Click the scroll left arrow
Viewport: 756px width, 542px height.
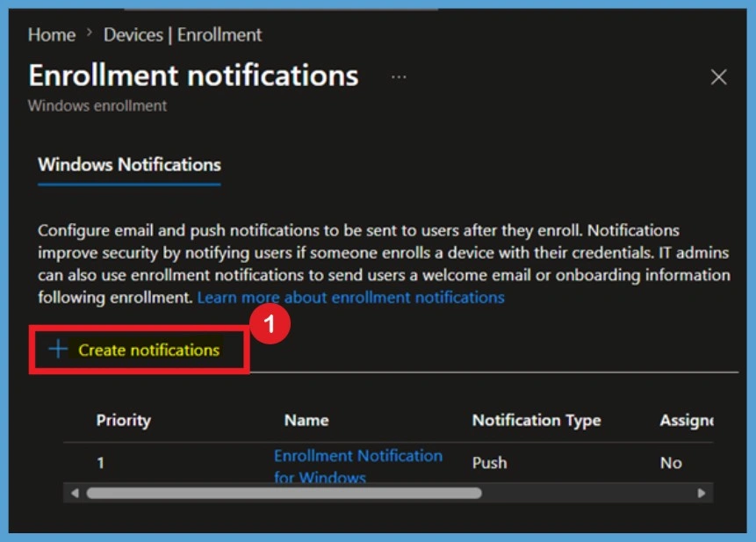[75, 494]
